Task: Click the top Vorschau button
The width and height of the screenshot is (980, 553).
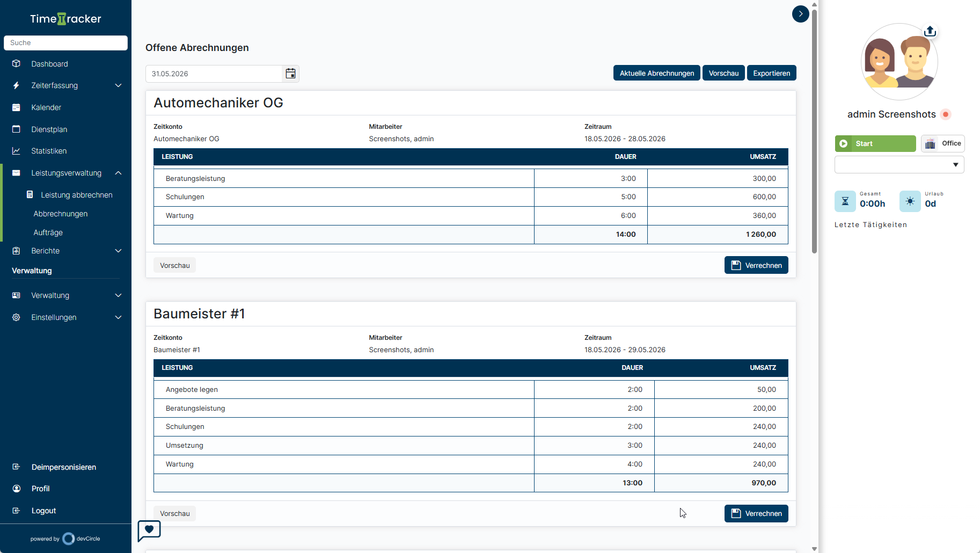Action: click(x=723, y=73)
